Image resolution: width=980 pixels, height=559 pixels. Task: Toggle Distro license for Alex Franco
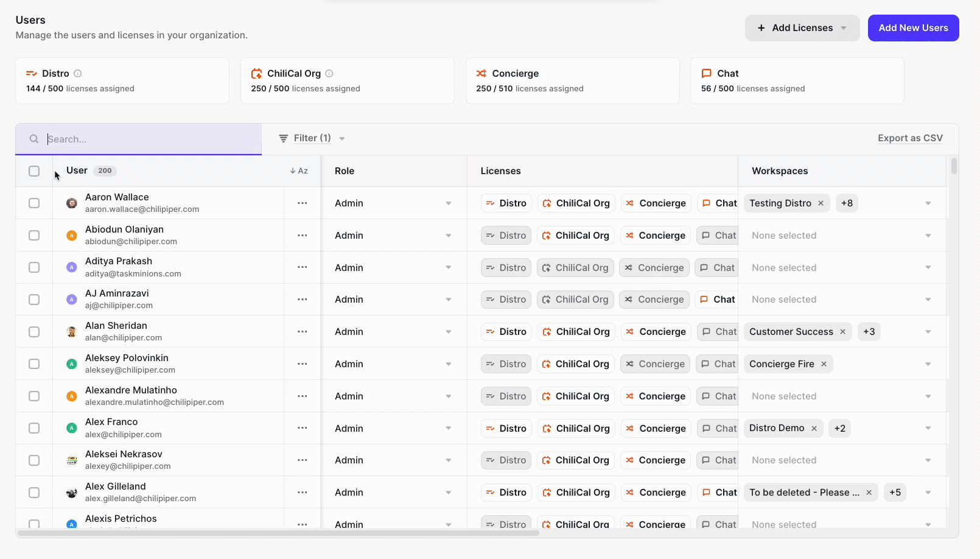point(506,429)
